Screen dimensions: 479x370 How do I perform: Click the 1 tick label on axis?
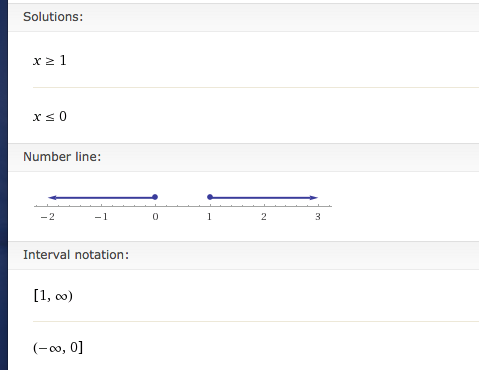click(x=209, y=217)
